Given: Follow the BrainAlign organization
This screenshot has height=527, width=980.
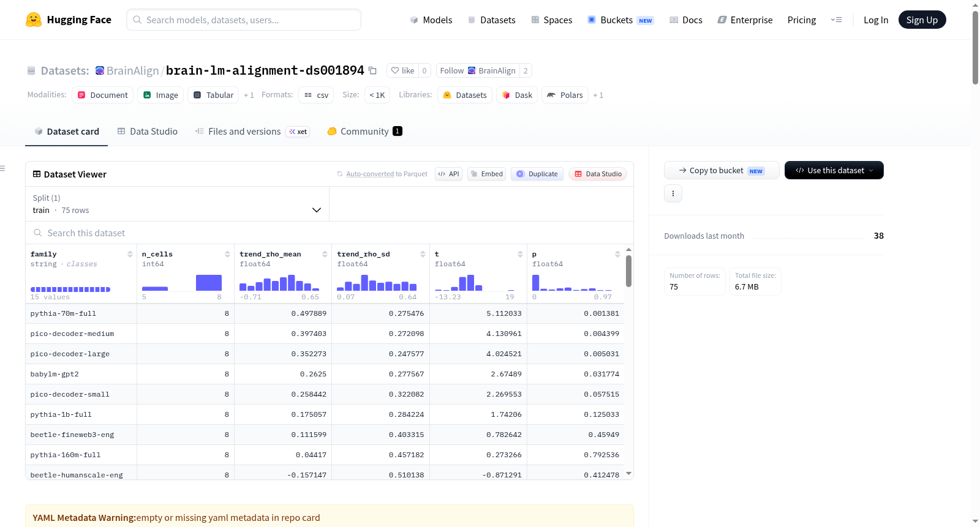Looking at the screenshot, I should tap(478, 70).
